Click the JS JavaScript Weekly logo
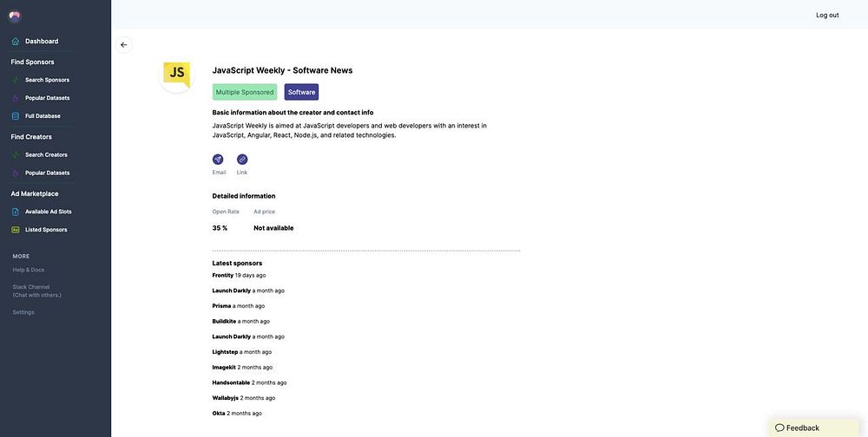868x437 pixels. pos(176,75)
